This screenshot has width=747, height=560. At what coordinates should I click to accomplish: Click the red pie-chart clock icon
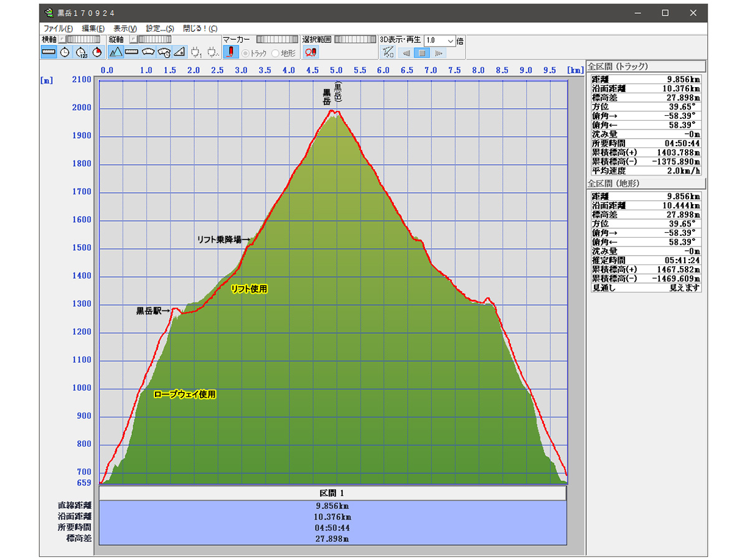(x=97, y=52)
